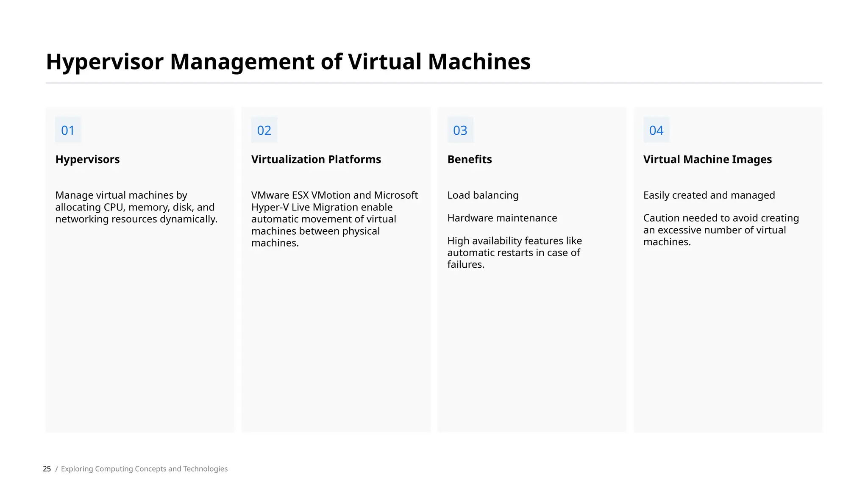Click the 'Manage virtual machines by allocating' paragraph
The image size is (868, 488).
click(136, 207)
